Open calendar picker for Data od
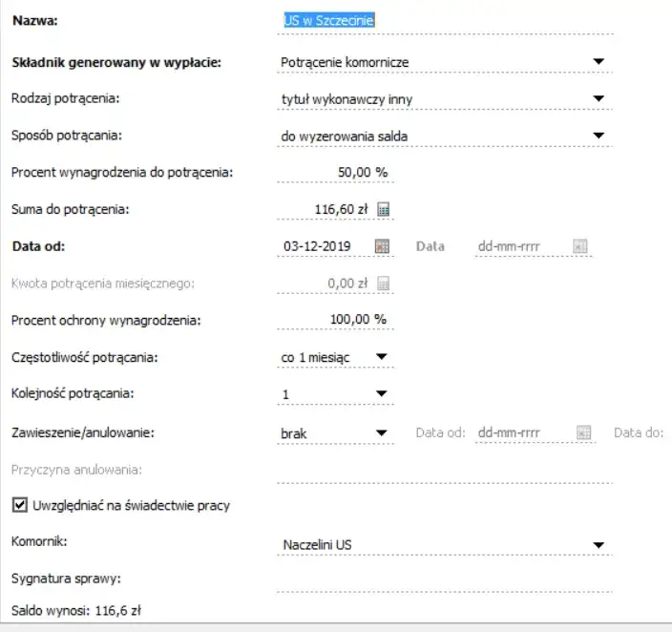This screenshot has height=632, width=672. tap(383, 246)
